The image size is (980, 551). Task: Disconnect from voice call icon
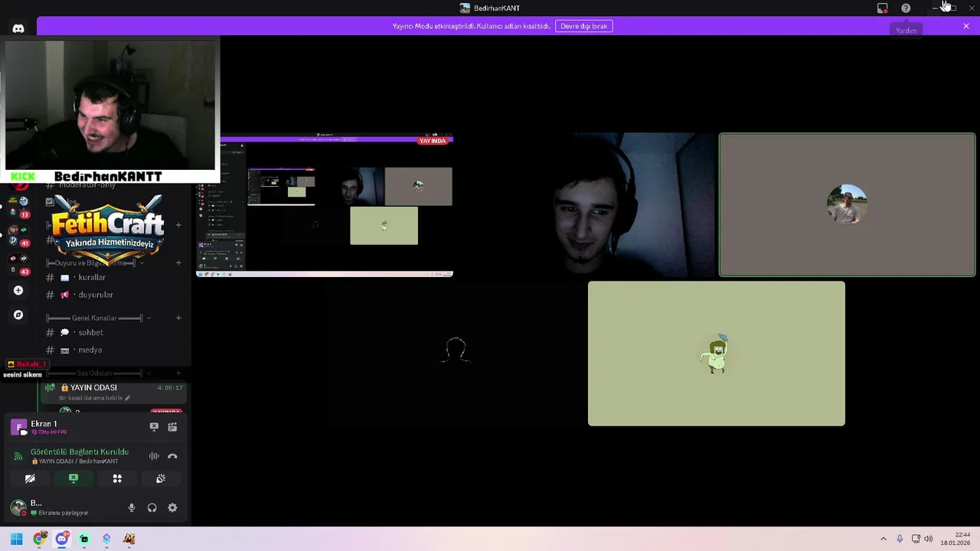tap(172, 456)
